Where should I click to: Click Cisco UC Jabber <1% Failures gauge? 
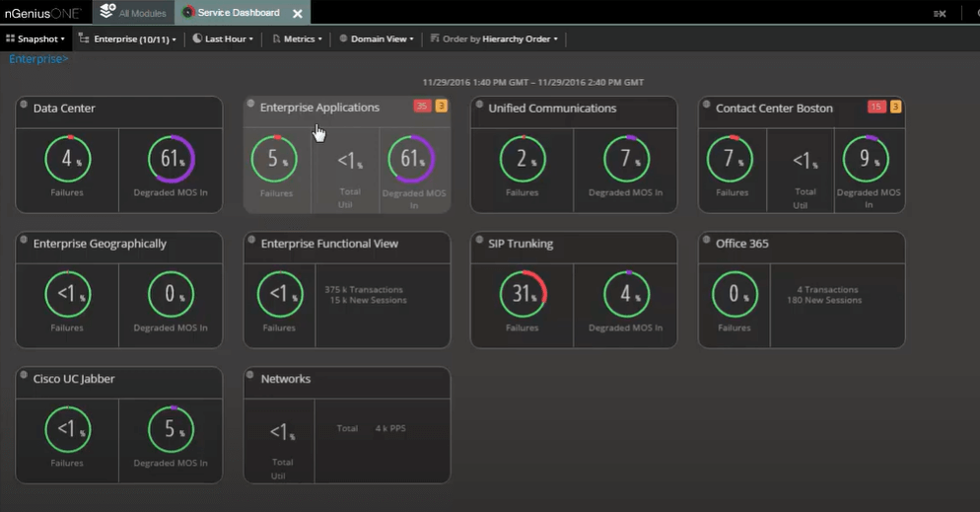[x=67, y=429]
